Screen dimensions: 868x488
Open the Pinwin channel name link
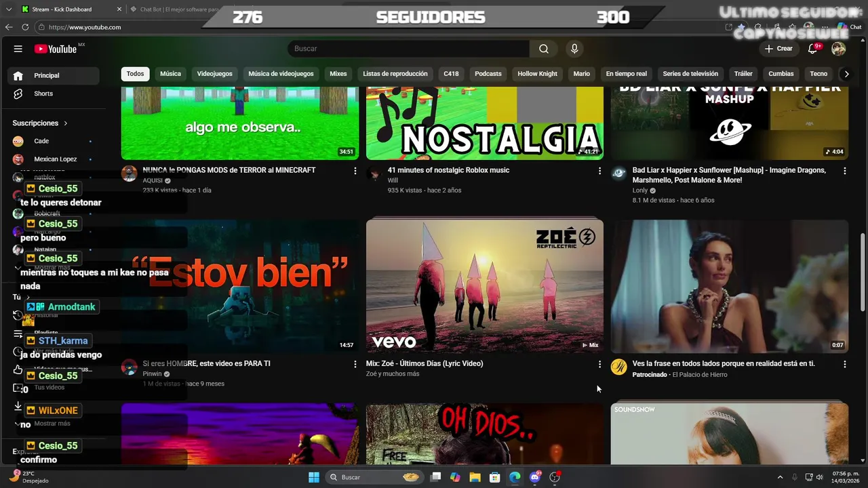[152, 374]
